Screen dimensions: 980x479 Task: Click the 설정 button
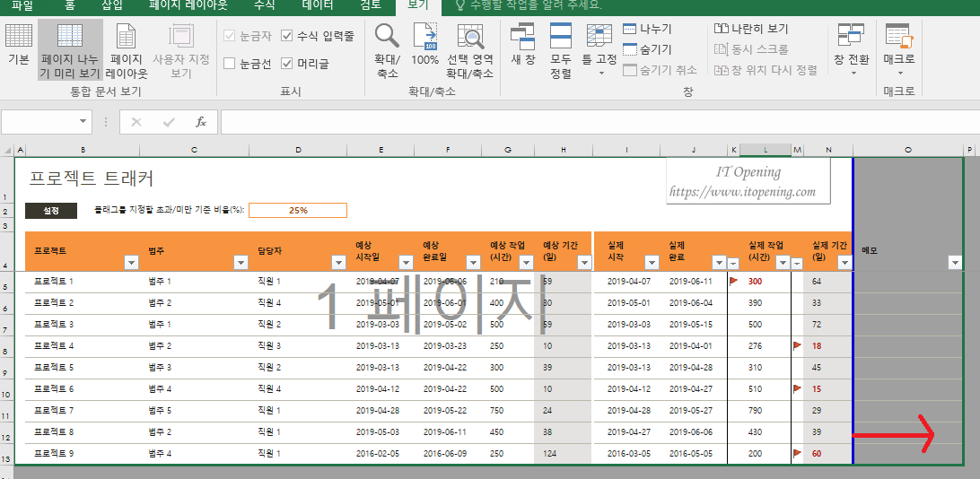coord(51,211)
